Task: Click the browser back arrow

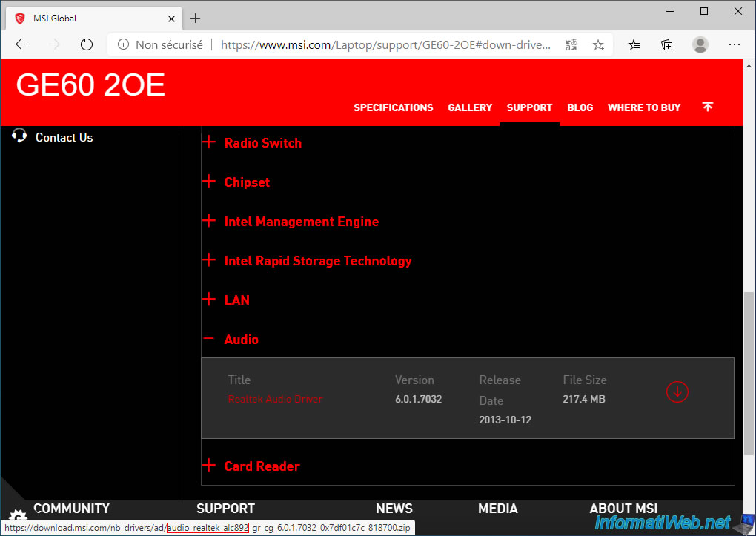Action: pos(21,45)
